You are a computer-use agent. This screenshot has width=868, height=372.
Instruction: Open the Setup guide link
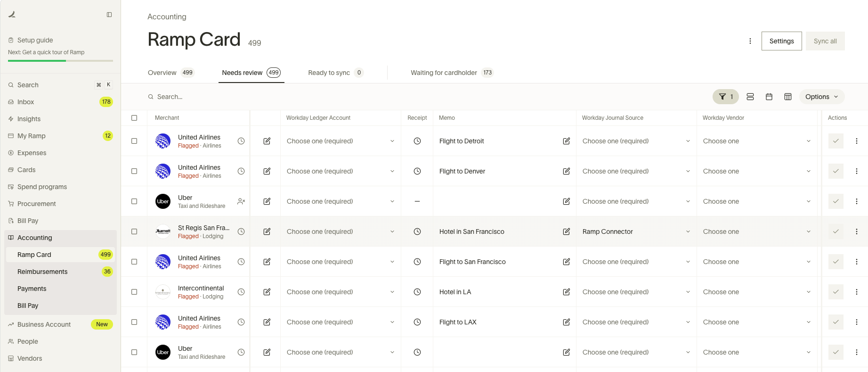(x=35, y=40)
